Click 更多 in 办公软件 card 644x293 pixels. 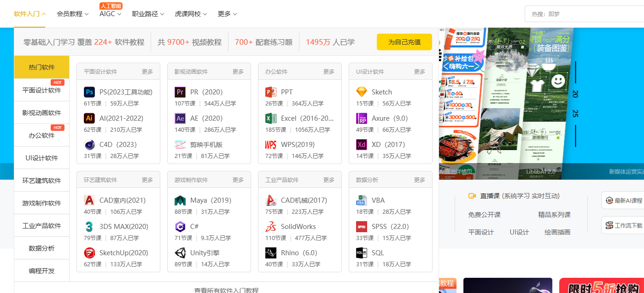point(329,72)
